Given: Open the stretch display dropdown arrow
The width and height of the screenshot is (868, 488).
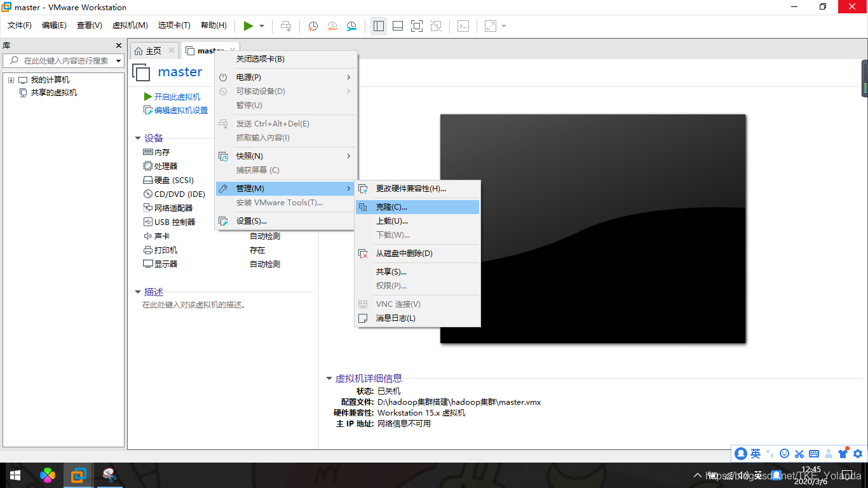Looking at the screenshot, I should pos(504,26).
